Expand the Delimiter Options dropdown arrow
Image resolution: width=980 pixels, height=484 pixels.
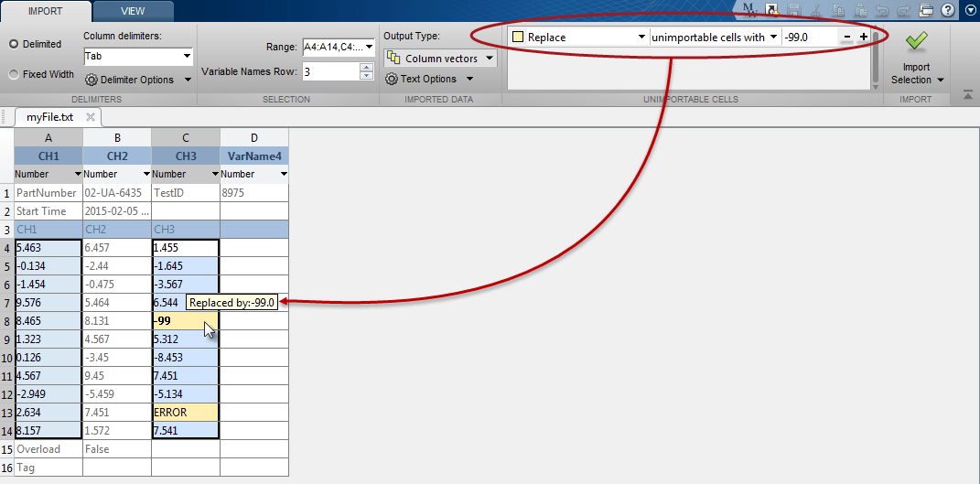point(188,80)
